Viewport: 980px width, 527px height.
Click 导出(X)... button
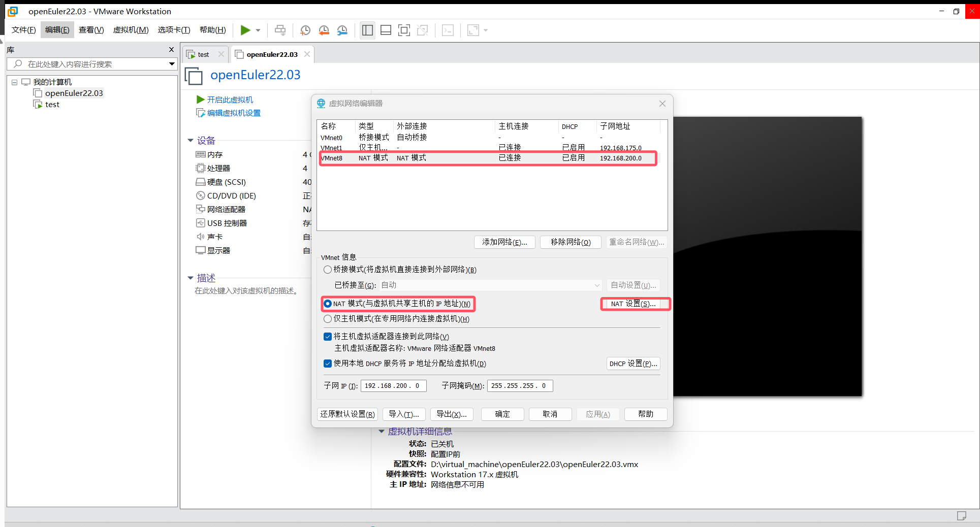pos(452,414)
